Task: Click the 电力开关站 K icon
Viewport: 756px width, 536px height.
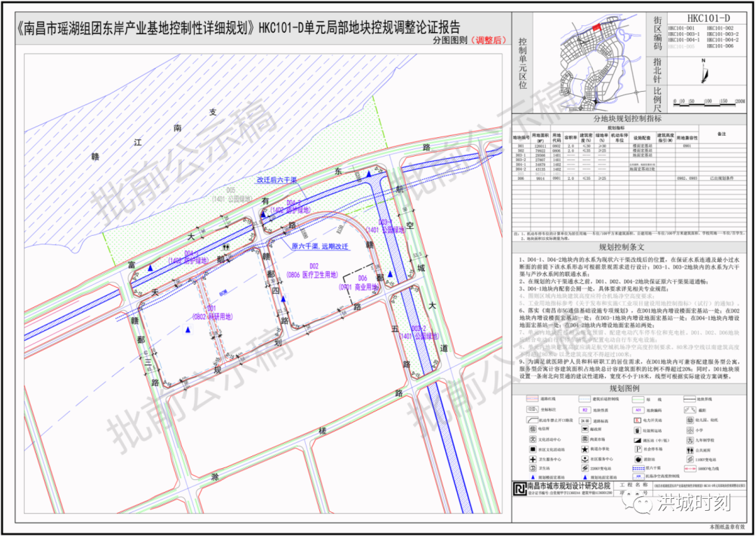Action: point(636,421)
